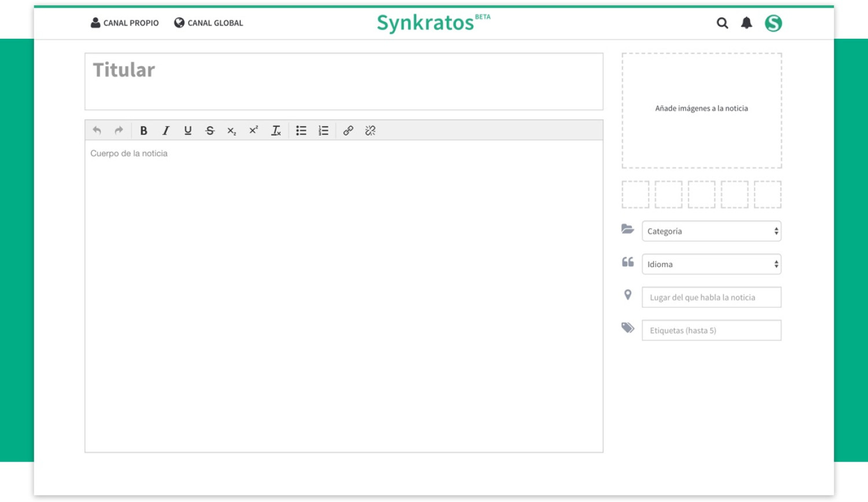Toggle underline formatting
This screenshot has height=502, width=868.
(187, 130)
